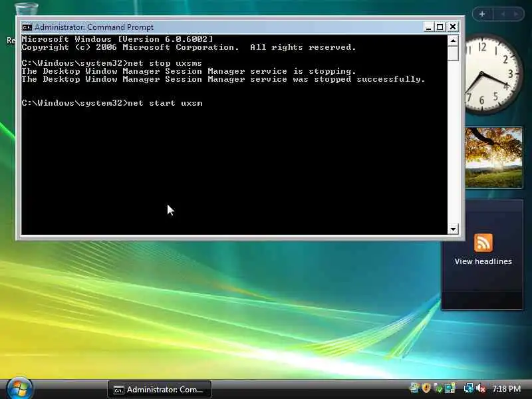The height and width of the screenshot is (399, 532).
Task: Click View headlines in the feed gadget
Action: click(483, 261)
